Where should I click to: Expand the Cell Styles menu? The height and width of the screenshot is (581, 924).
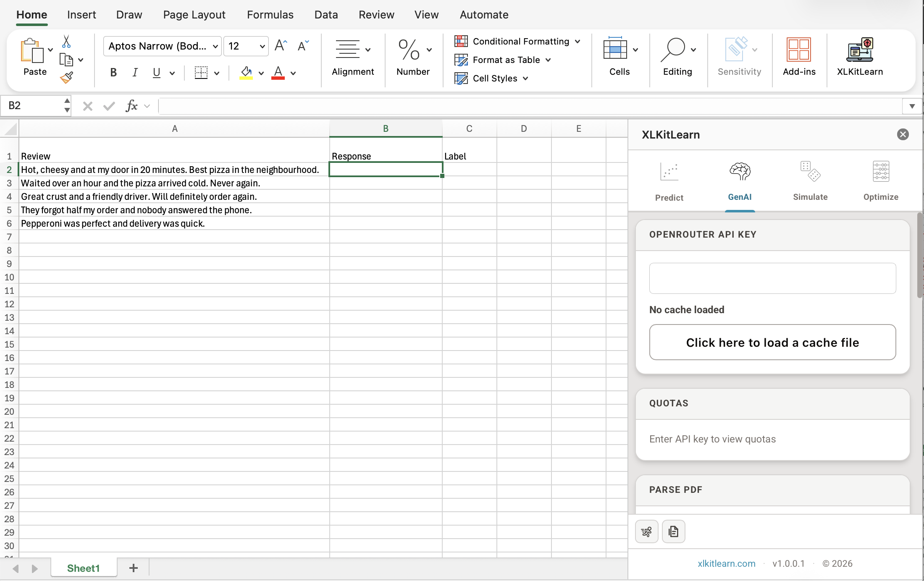[x=525, y=79]
